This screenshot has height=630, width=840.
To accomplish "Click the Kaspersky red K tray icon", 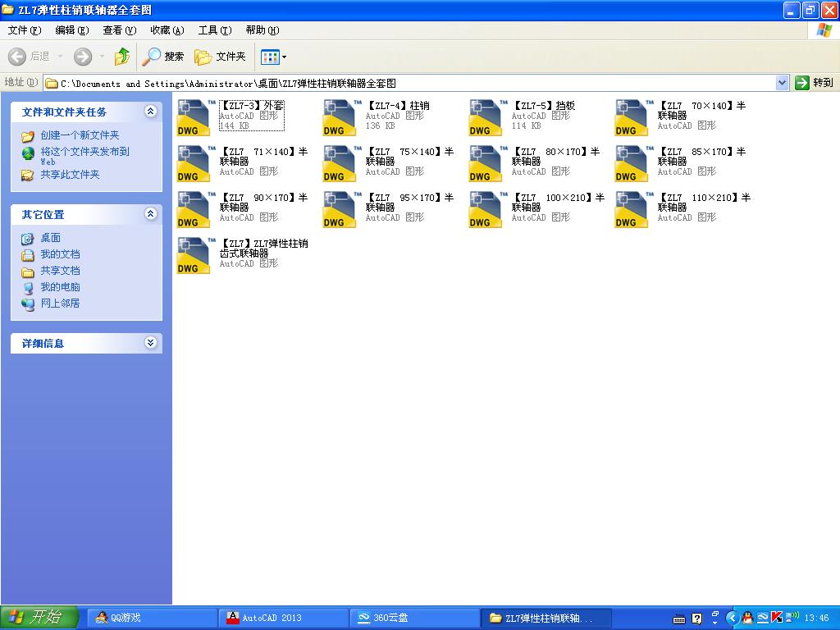I will (x=776, y=619).
